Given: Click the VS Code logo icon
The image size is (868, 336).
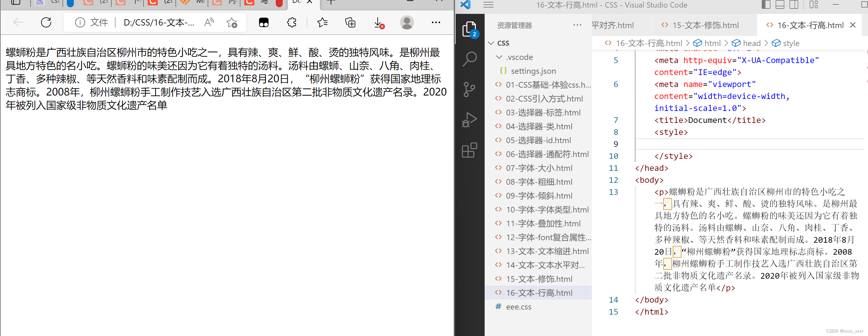Looking at the screenshot, I should pos(465,4).
